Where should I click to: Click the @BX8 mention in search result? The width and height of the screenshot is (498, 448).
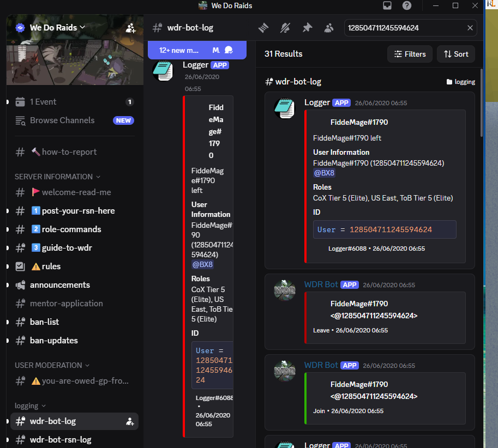pyautogui.click(x=324, y=173)
